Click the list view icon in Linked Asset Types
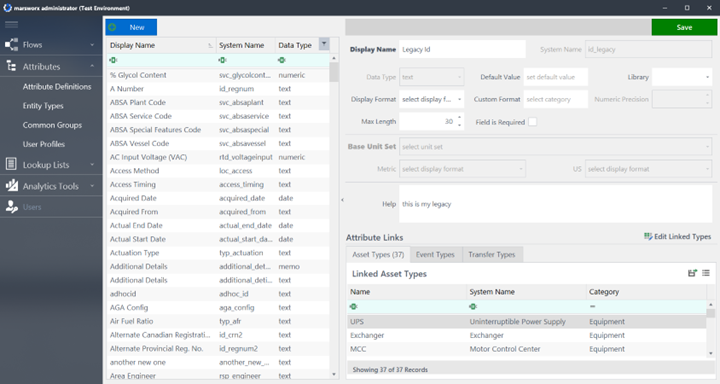Screen dimensions: 720x384 (706, 273)
